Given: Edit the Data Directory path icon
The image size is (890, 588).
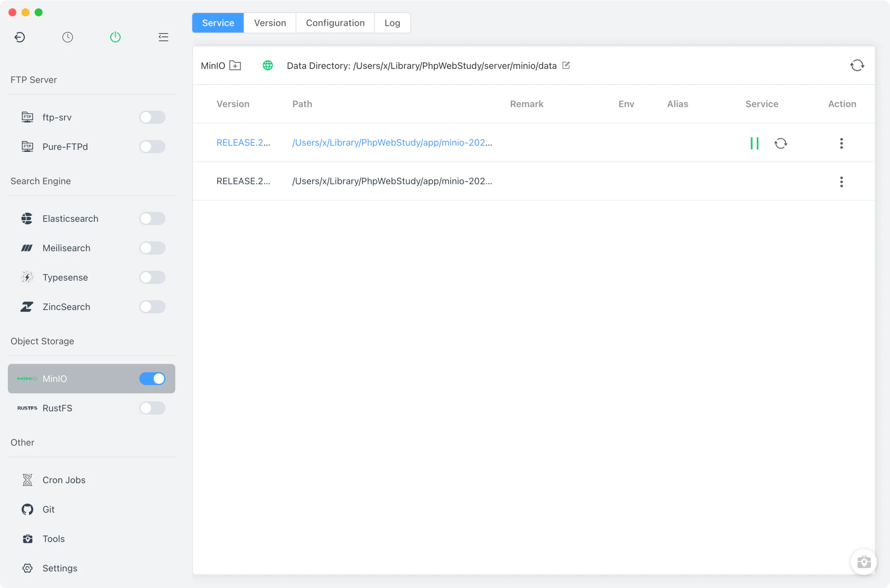Looking at the screenshot, I should coord(566,65).
